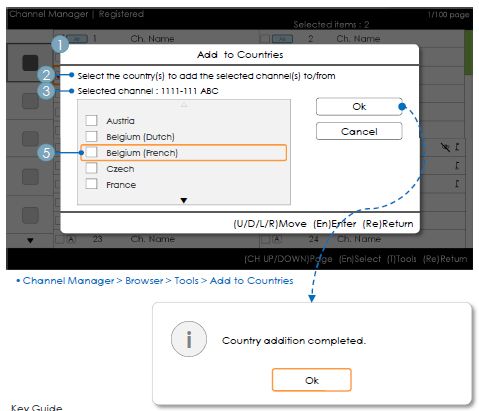Cancel the Add to Countries dialog
Viewport: 479px width, 411px height.
pos(359,131)
